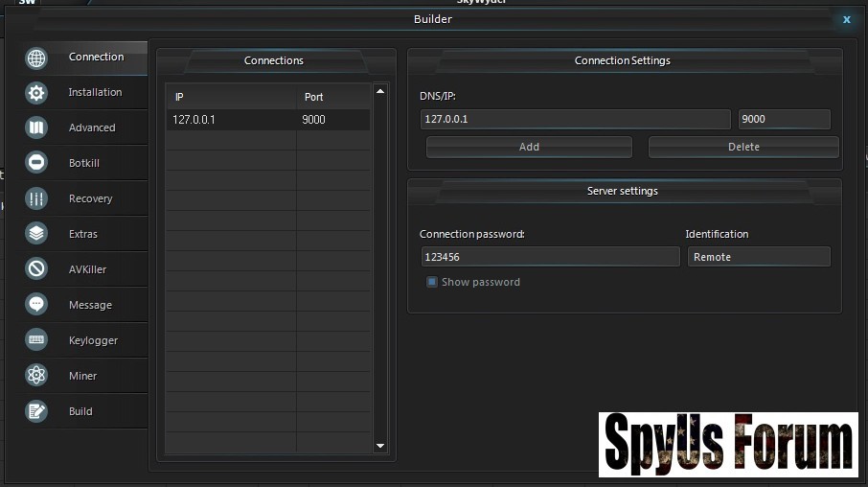Viewport: 868px width, 487px height.
Task: Select the 127.0.0.1 row in Connections list
Action: coord(266,120)
